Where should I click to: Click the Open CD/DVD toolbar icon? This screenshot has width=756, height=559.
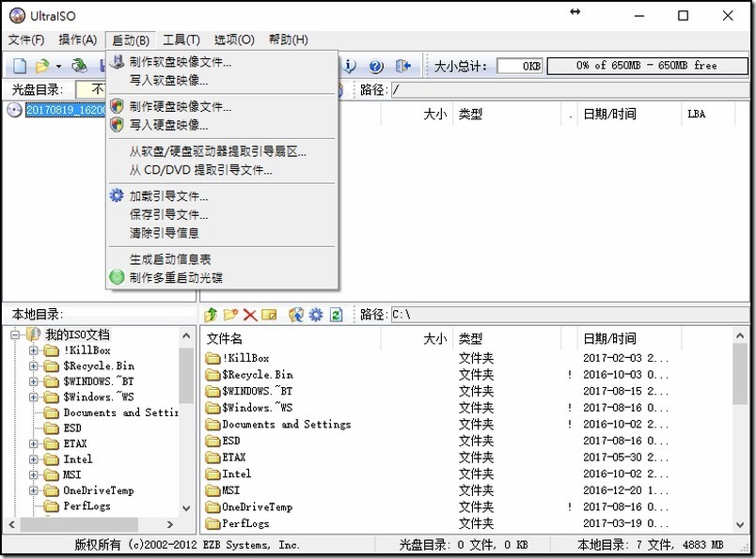point(80,66)
